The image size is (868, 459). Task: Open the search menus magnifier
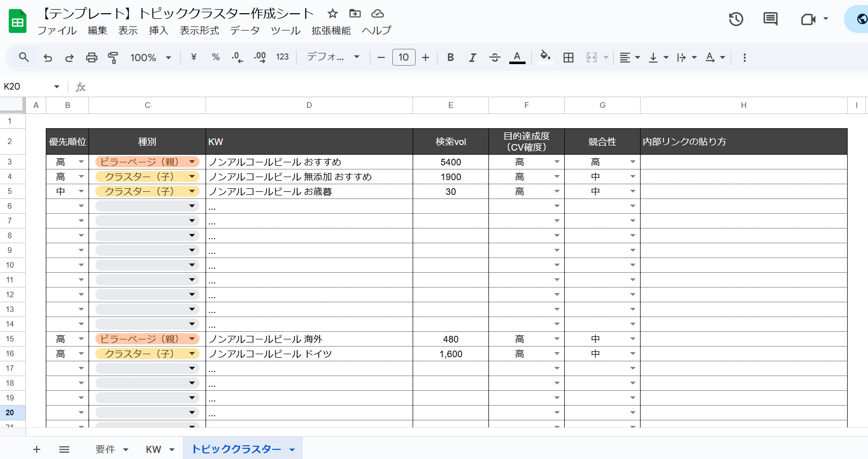(x=24, y=58)
